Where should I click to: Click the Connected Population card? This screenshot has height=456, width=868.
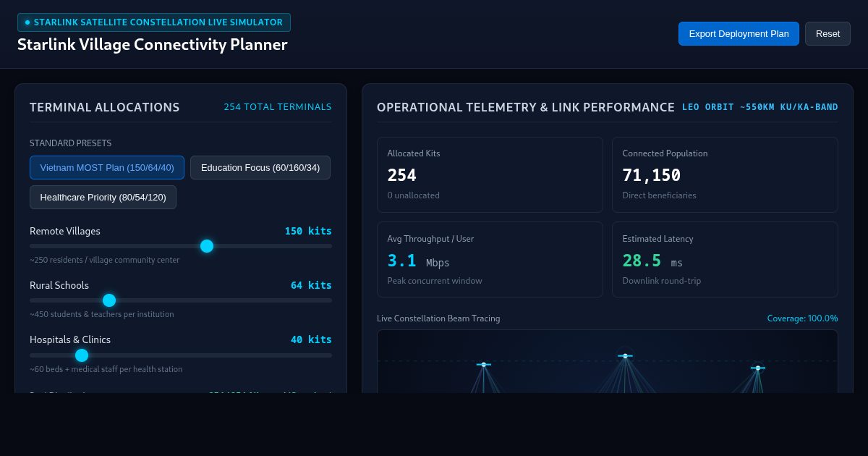(725, 174)
